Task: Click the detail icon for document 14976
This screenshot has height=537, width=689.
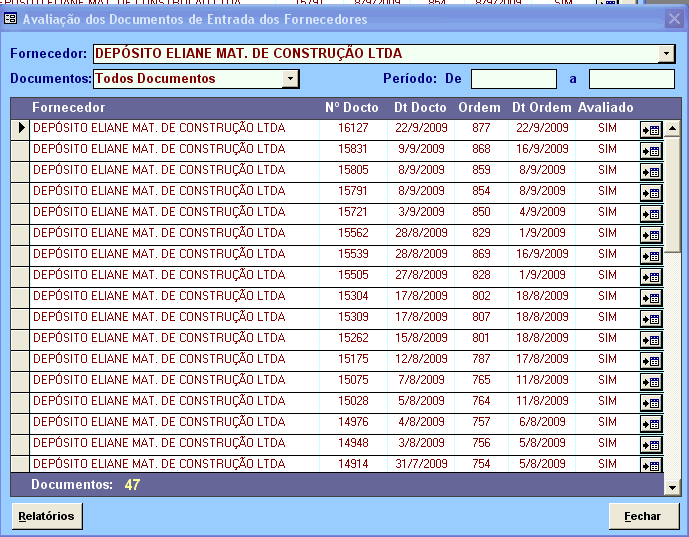Action: click(x=651, y=423)
